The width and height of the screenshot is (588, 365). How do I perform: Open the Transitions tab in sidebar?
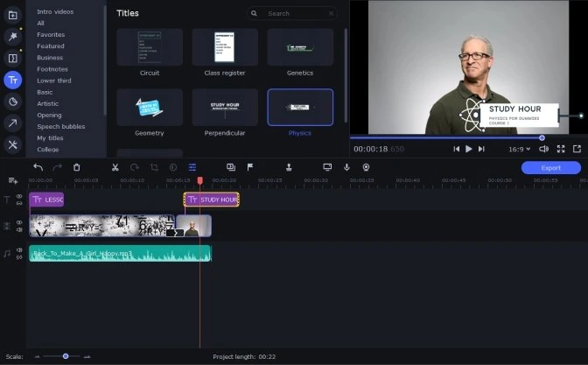(13, 58)
